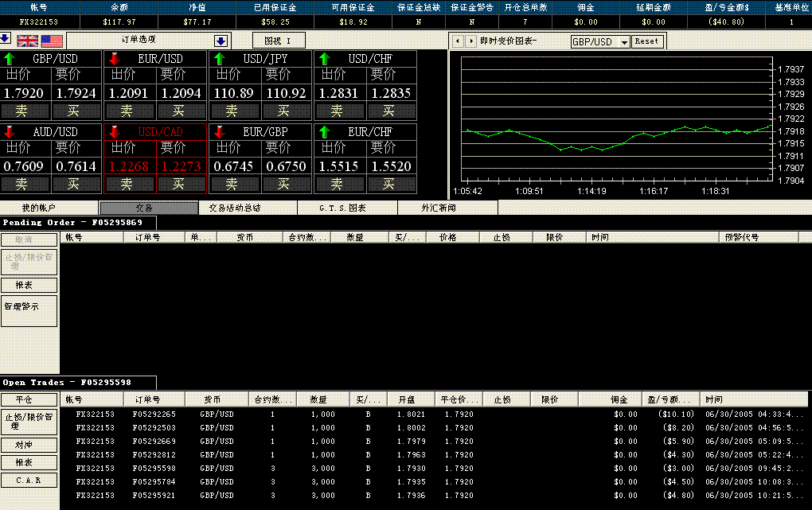Viewport: 812px width, 510px height.
Task: Click the UK flag icon
Action: [27, 41]
